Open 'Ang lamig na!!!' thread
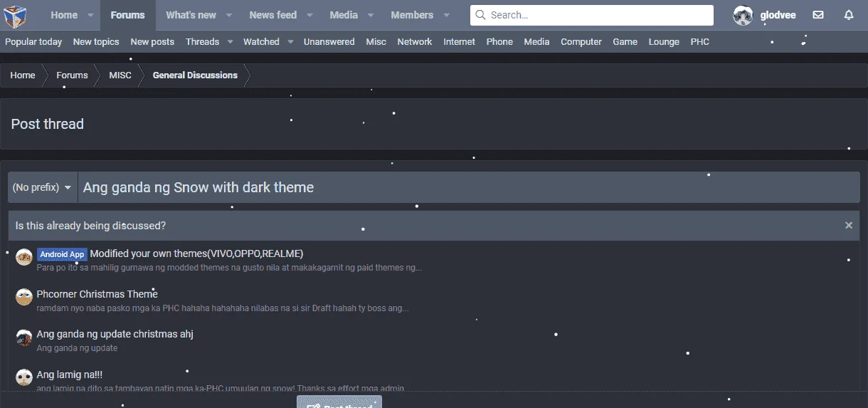Viewport: 868px width, 408px height. click(70, 375)
